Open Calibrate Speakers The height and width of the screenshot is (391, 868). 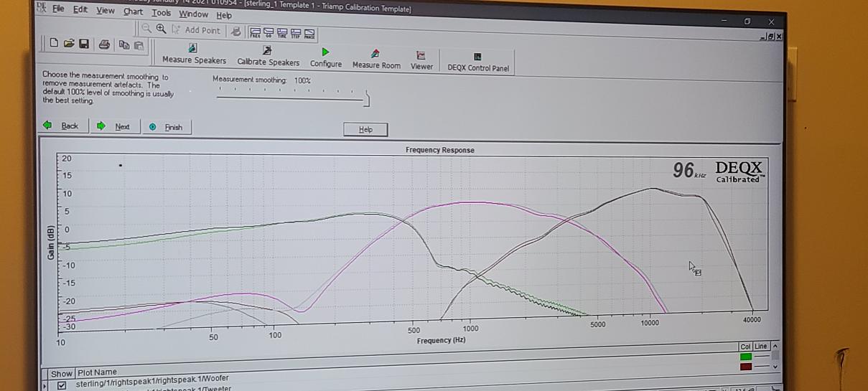coord(268,56)
